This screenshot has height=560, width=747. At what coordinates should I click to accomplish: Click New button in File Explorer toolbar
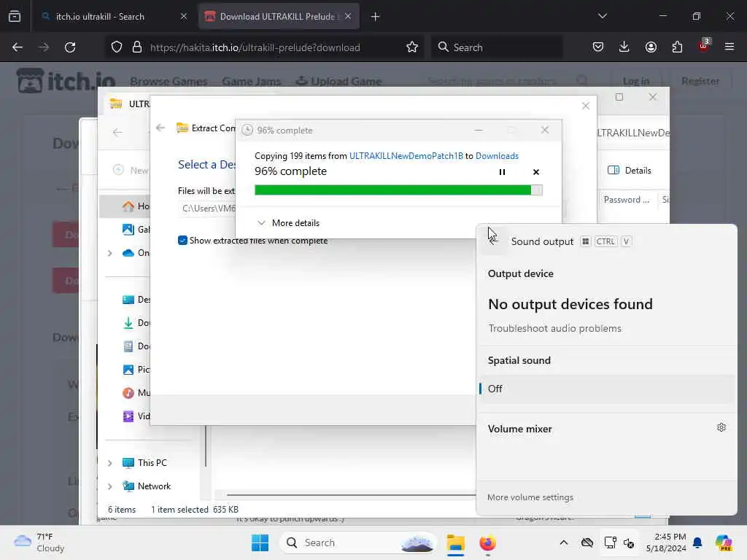(x=131, y=170)
